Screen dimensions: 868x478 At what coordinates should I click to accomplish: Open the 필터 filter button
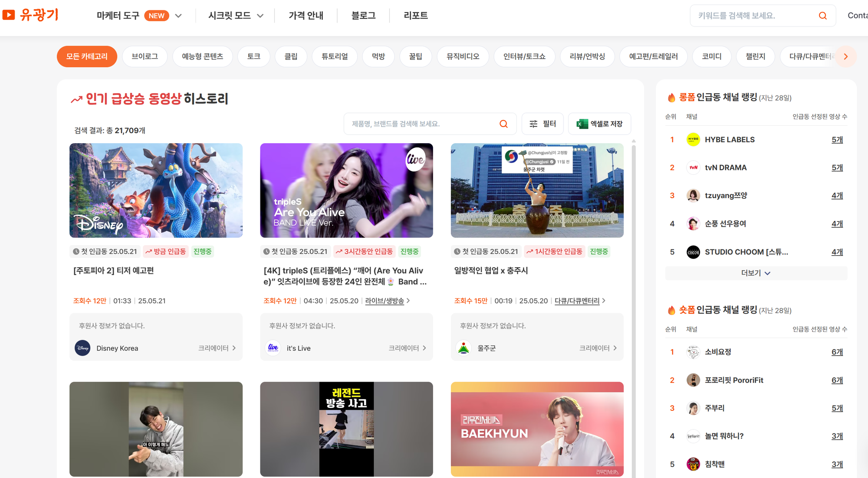coord(542,124)
